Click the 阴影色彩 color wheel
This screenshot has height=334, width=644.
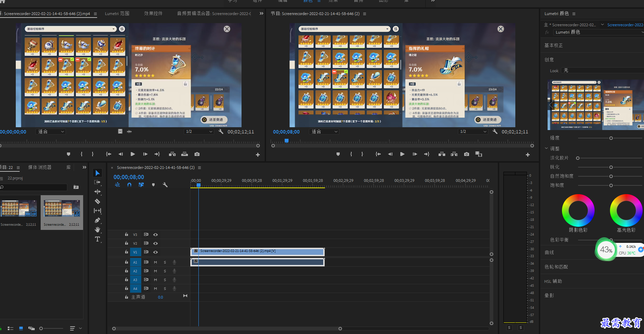[578, 210]
